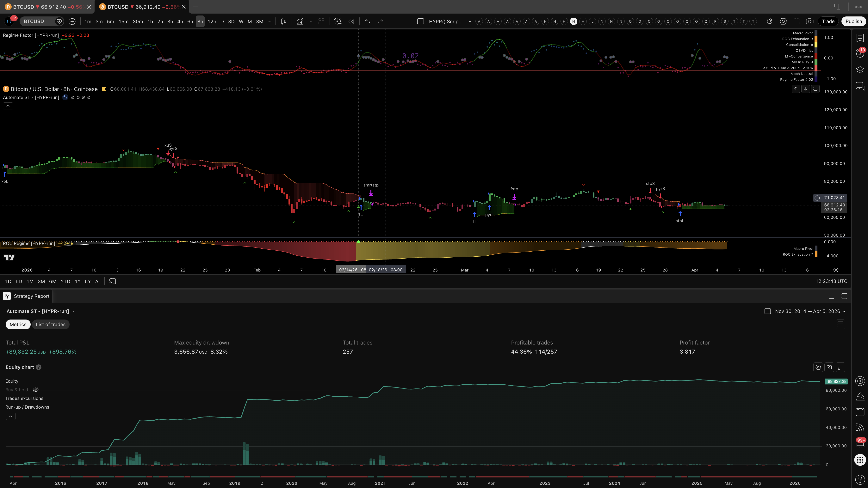Screen dimensions: 868x488
Task: Add a symbol to compare with plus icon
Action: (72, 21)
